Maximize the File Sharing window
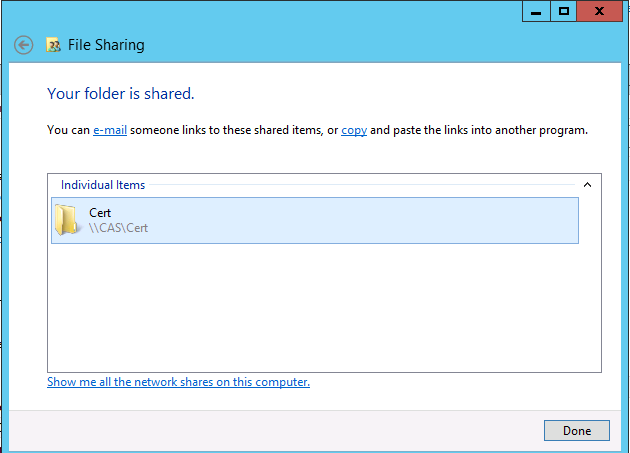Screen dimensions: 630x453 tap(563, 11)
